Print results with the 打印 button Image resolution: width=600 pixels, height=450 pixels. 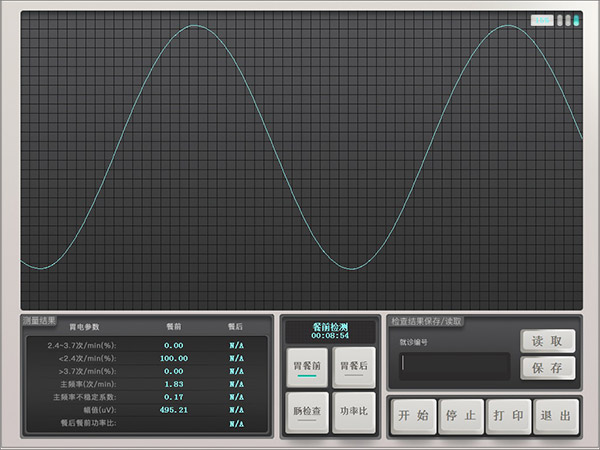pos(509,416)
